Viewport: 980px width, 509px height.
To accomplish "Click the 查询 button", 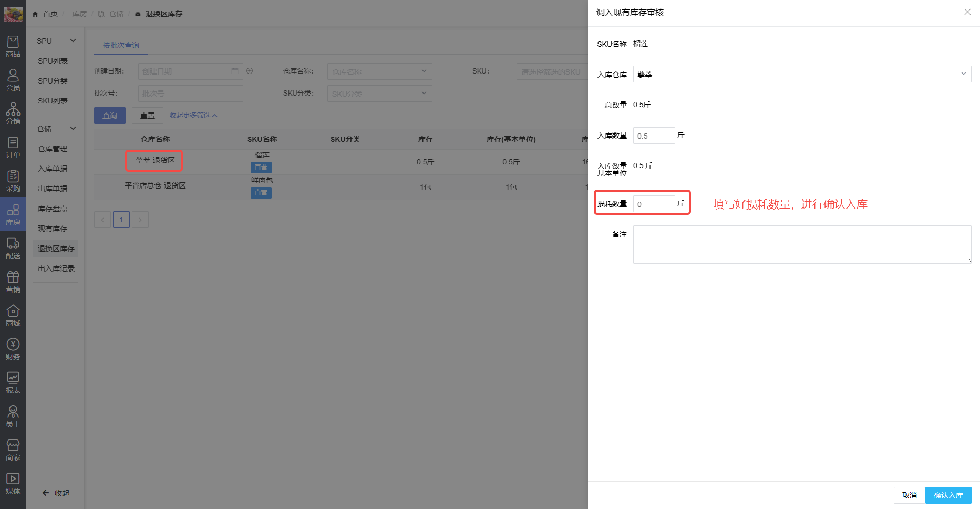I will 110,116.
